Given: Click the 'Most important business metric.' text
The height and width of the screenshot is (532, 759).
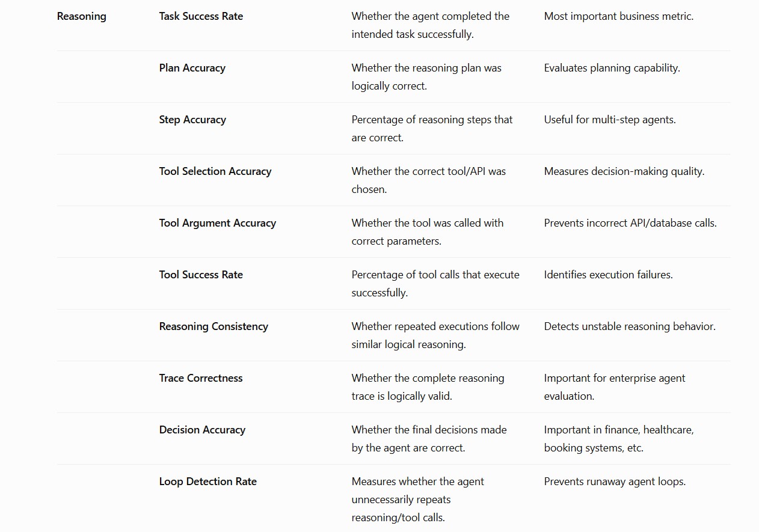Looking at the screenshot, I should pos(619,17).
